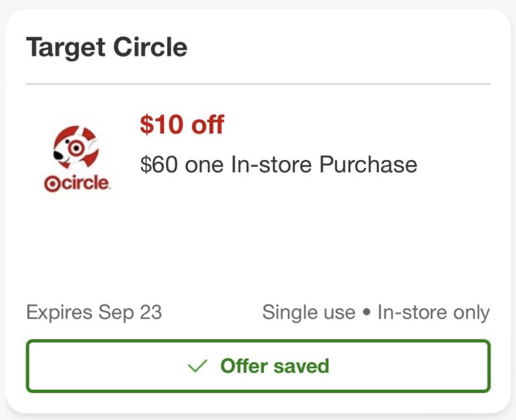Select the $60 one In-store Purchase description

278,165
